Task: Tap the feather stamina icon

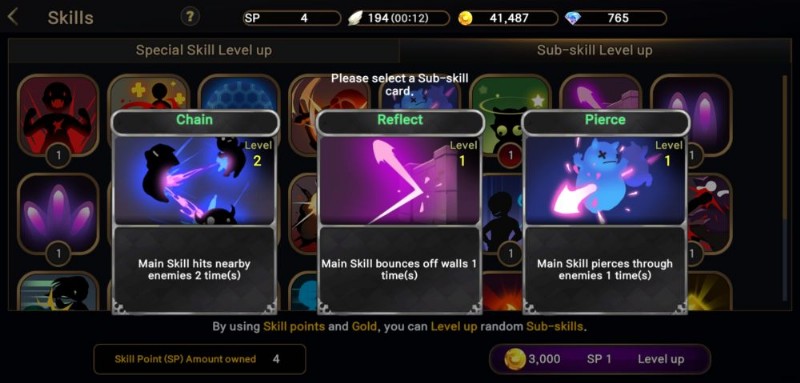Action: click(x=355, y=18)
